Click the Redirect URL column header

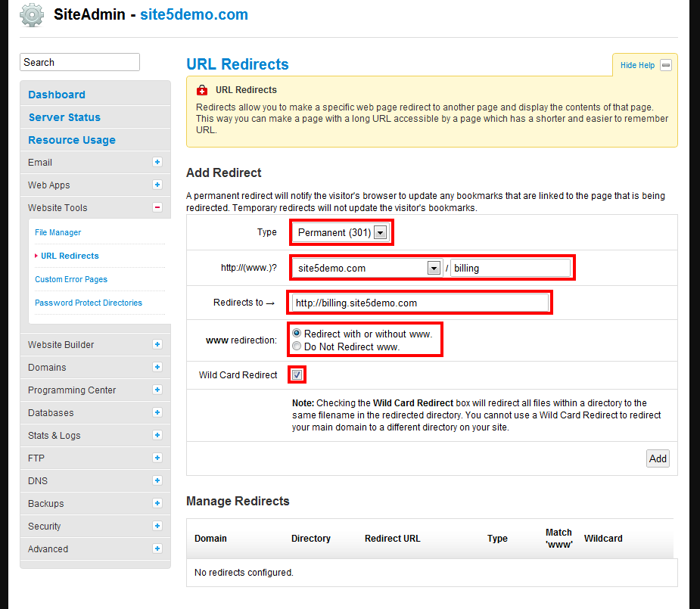393,539
